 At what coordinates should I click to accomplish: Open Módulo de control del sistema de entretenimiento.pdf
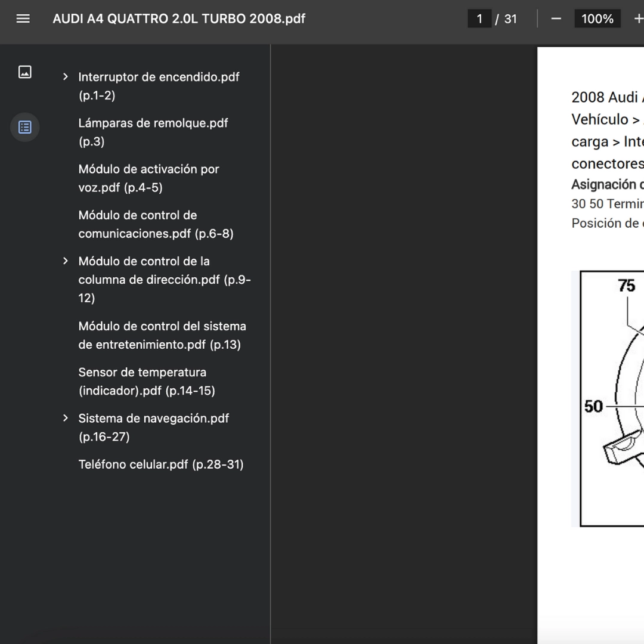click(x=162, y=335)
